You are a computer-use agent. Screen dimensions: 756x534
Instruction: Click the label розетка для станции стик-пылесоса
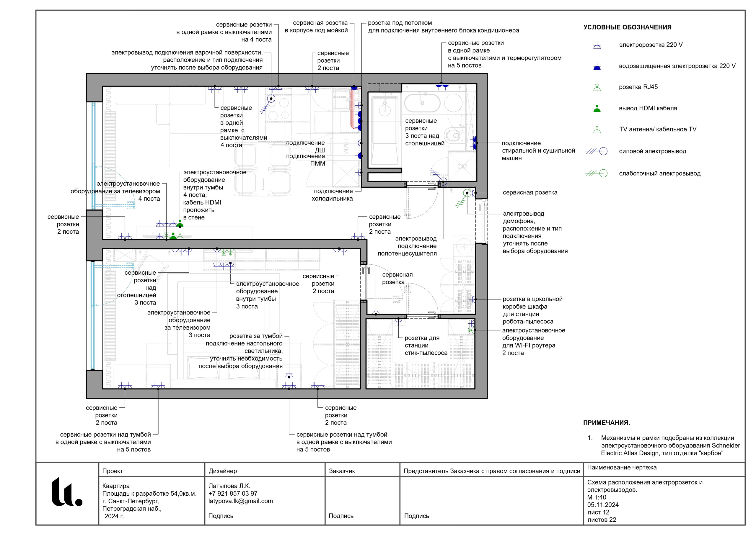click(426, 345)
